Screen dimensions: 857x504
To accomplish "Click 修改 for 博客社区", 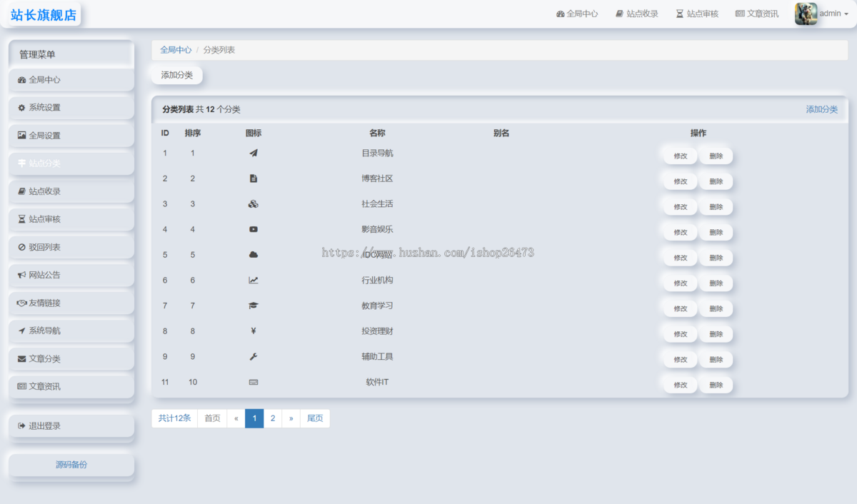I will click(x=681, y=182).
